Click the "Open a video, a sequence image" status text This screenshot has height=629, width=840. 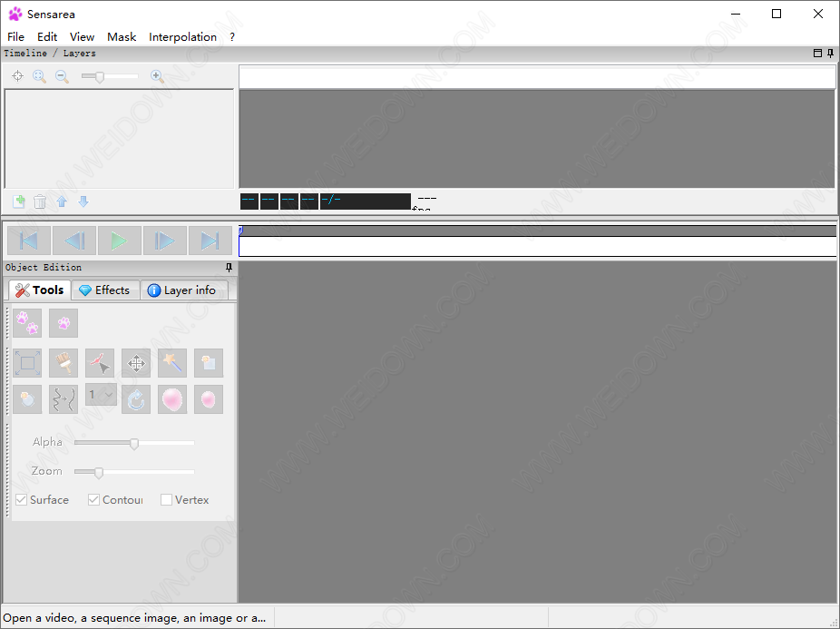click(134, 618)
